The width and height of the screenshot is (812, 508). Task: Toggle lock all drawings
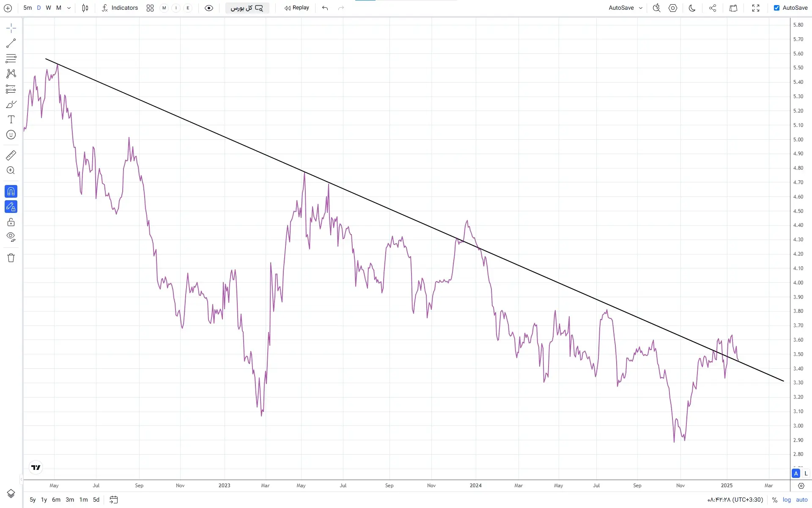click(x=11, y=222)
